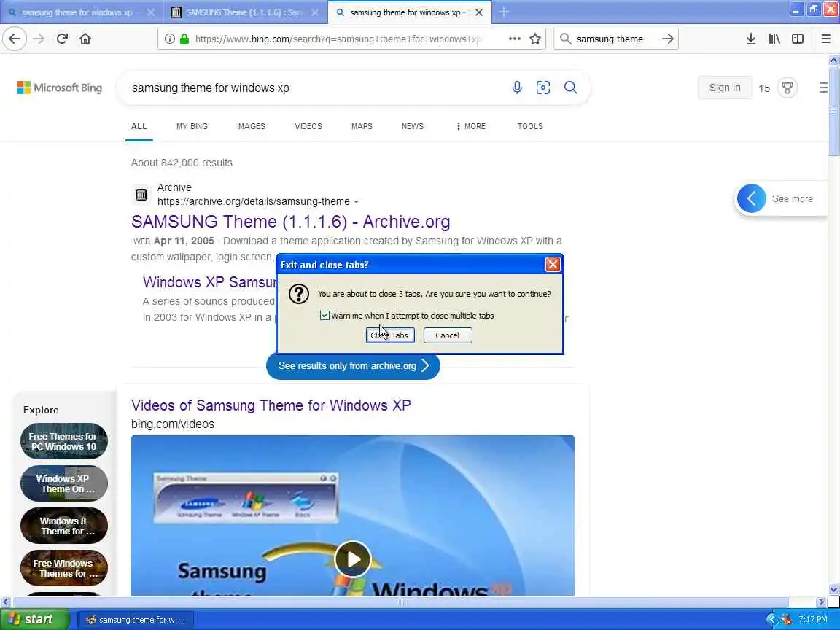
Task: Select Windows XP Theme On explore chip
Action: click(63, 483)
